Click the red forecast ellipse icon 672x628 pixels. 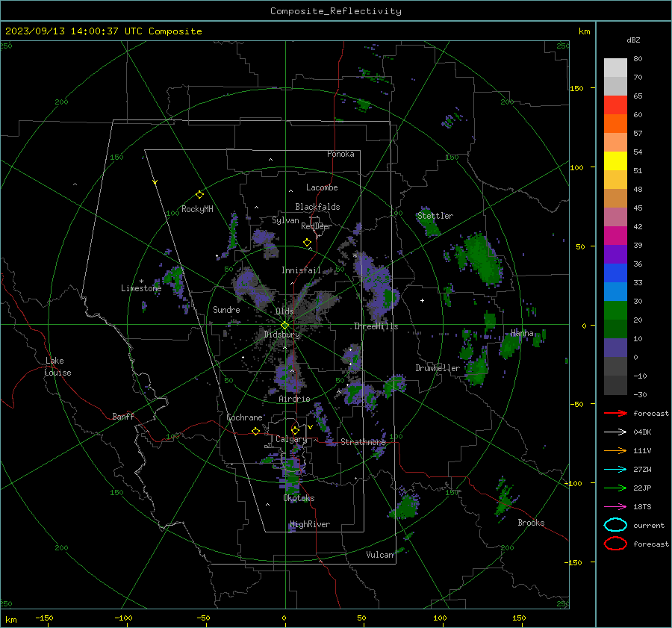tap(615, 544)
